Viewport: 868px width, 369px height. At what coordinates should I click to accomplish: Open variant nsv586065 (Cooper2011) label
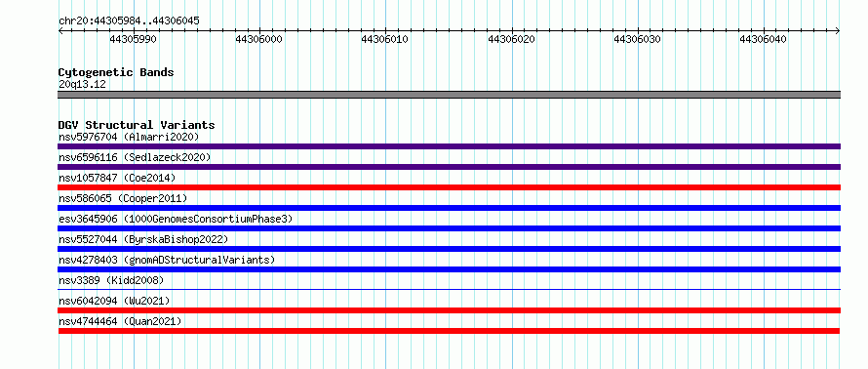pos(123,198)
